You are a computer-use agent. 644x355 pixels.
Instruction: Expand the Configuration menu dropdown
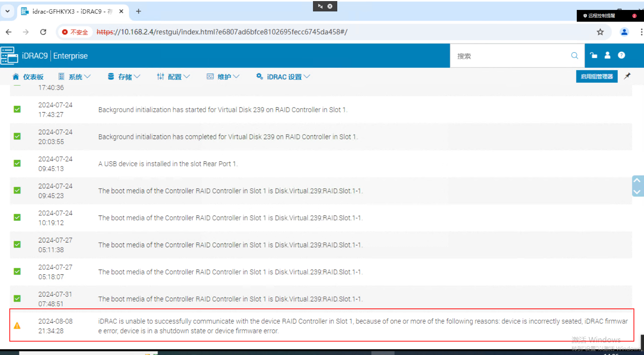[x=173, y=77]
